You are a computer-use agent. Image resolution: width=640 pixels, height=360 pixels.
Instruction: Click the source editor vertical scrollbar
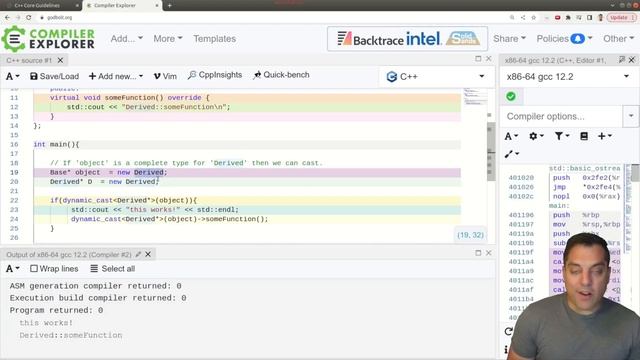coord(491,150)
